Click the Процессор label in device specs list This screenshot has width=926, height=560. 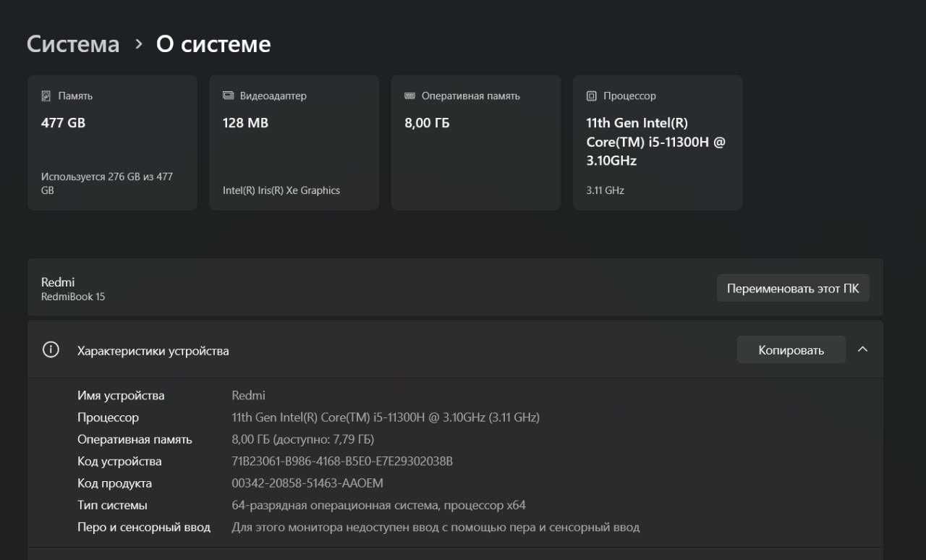tap(108, 417)
